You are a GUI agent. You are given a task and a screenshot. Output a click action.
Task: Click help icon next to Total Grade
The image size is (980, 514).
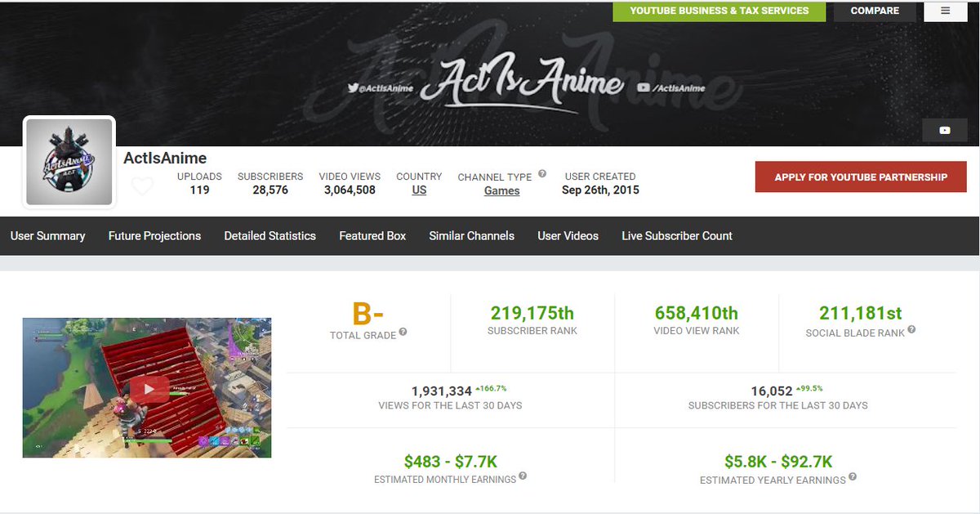403,333
